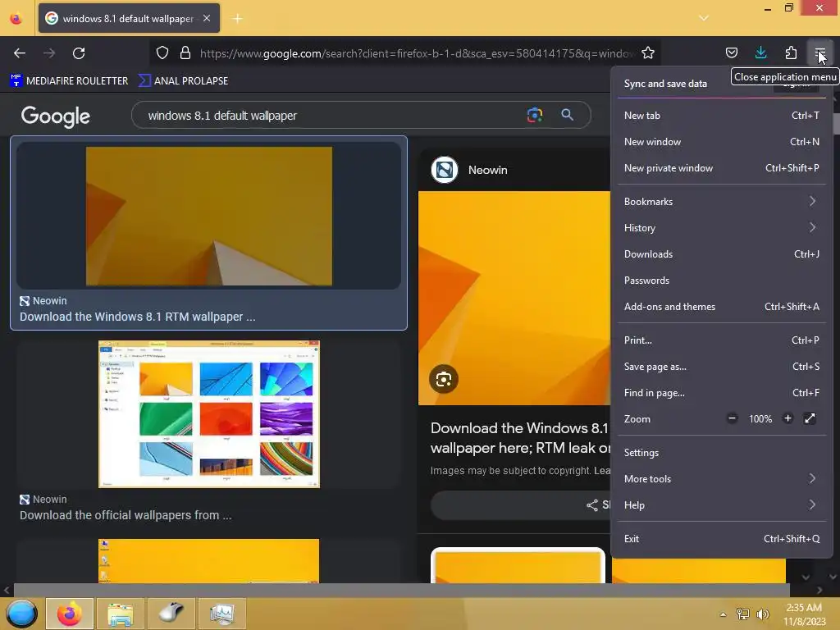Open the tracking protection shield icon

click(x=162, y=53)
